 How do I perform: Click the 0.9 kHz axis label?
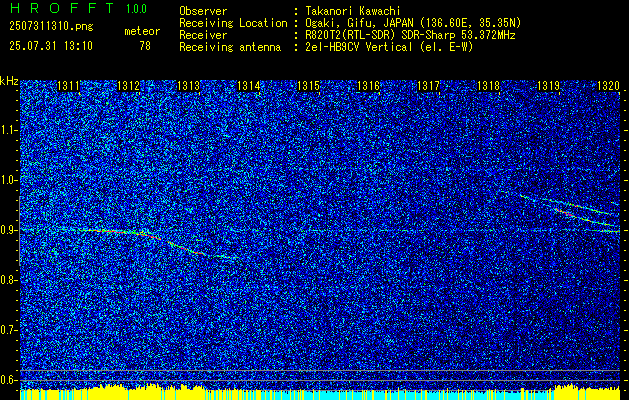tap(8, 230)
